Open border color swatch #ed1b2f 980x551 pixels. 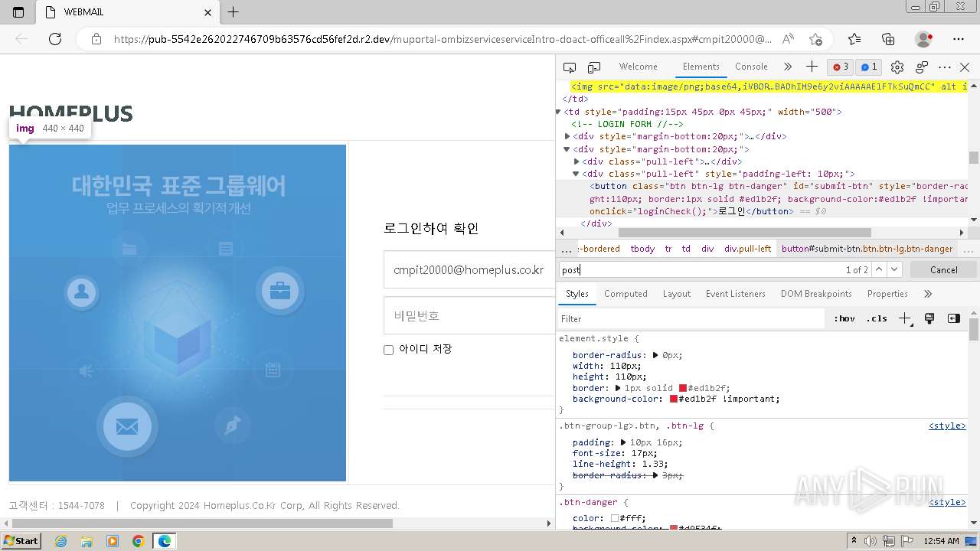(x=682, y=388)
